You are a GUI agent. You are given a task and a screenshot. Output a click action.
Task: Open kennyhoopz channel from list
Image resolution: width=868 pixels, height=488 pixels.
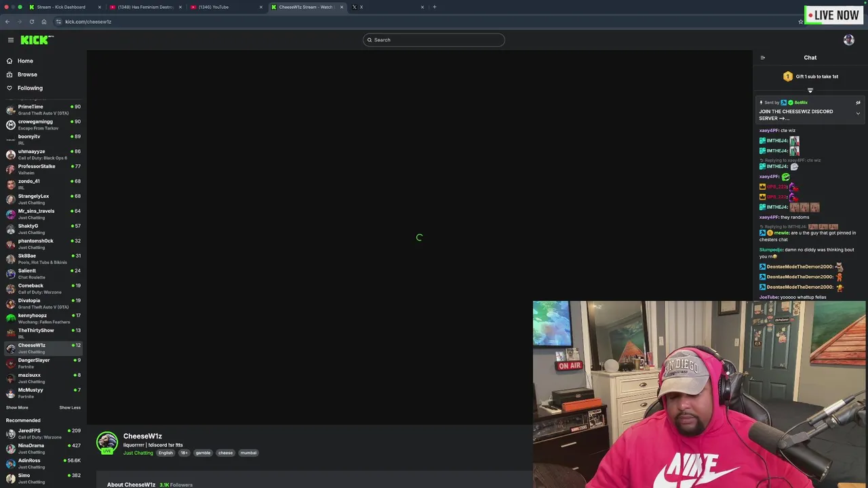point(43,319)
